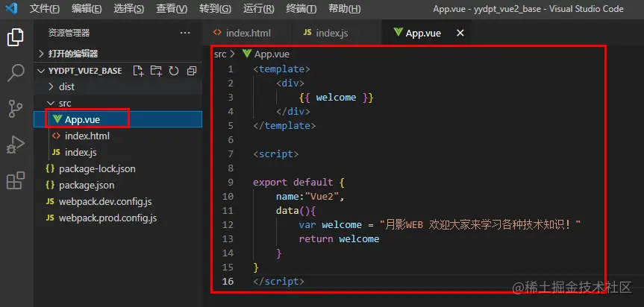
Task: Click the 资源管理器 panel title
Action: point(69,33)
